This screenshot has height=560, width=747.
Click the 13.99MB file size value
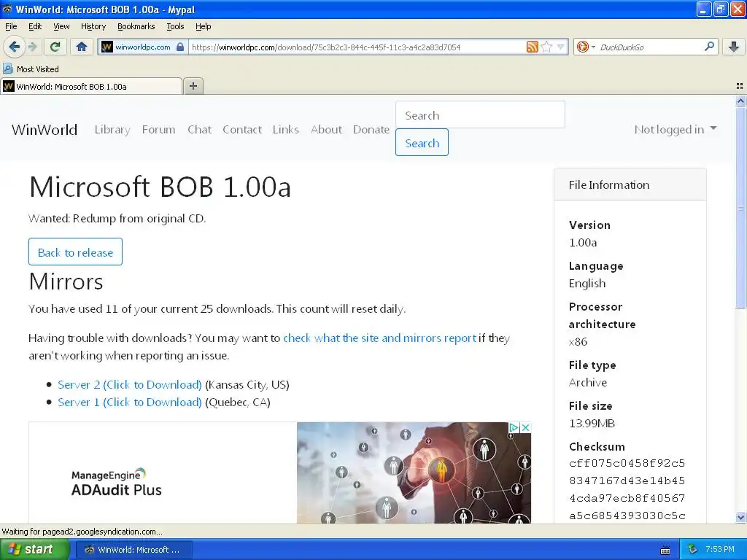coord(592,424)
